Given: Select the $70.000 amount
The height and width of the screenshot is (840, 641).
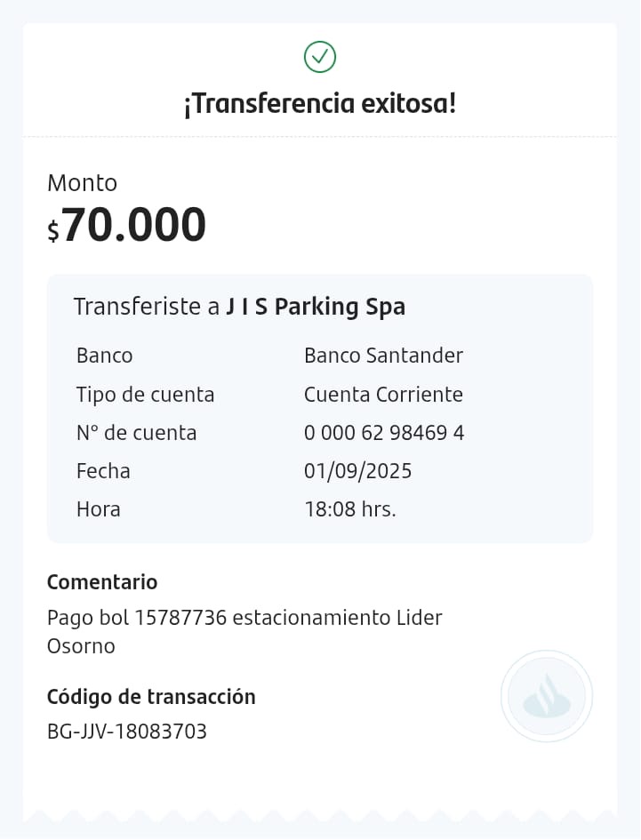Looking at the screenshot, I should (127, 225).
